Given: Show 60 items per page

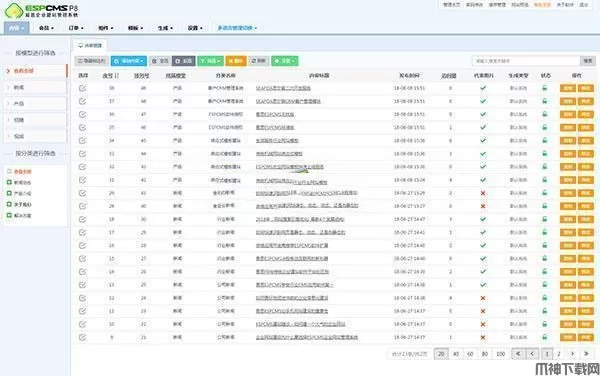Looking at the screenshot, I should (x=470, y=354).
